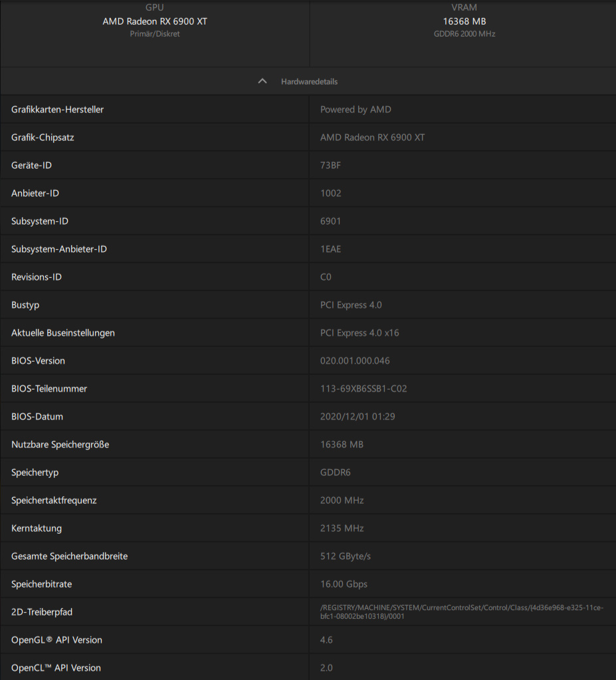The height and width of the screenshot is (680, 616).
Task: Select the Nutzbare Speichergröße value 16368 MB
Action: (342, 445)
